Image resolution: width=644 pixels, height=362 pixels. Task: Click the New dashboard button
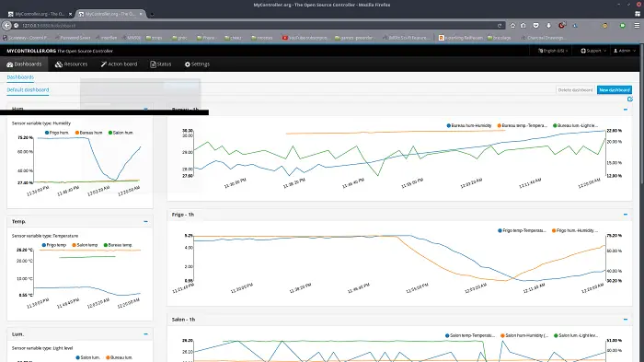[x=615, y=90]
